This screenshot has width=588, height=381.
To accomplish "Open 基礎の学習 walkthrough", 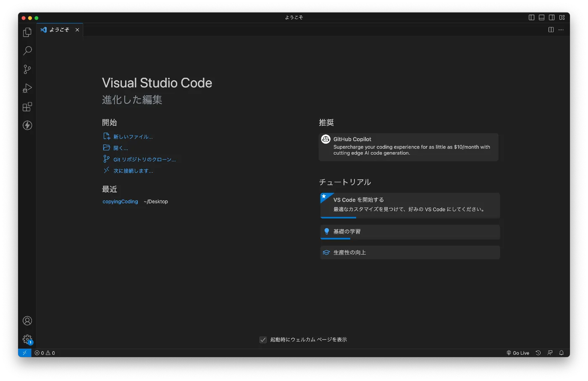I will [410, 232].
